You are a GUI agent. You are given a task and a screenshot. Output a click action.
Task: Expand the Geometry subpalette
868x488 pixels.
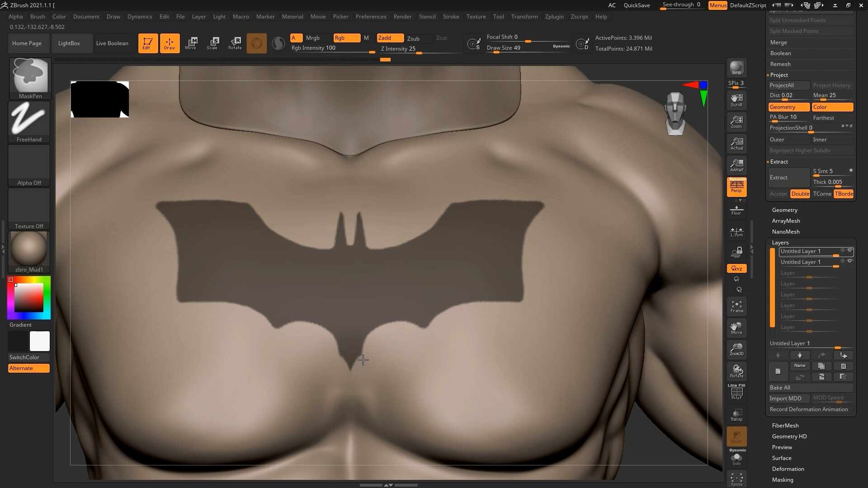point(784,210)
